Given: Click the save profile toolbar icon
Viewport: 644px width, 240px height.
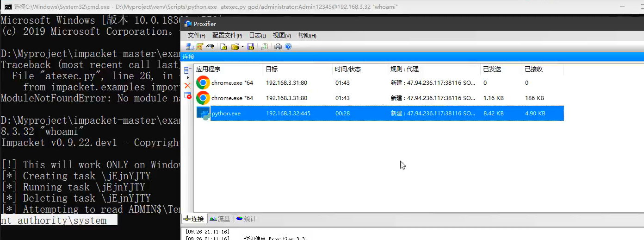Looking at the screenshot, I should [x=251, y=46].
